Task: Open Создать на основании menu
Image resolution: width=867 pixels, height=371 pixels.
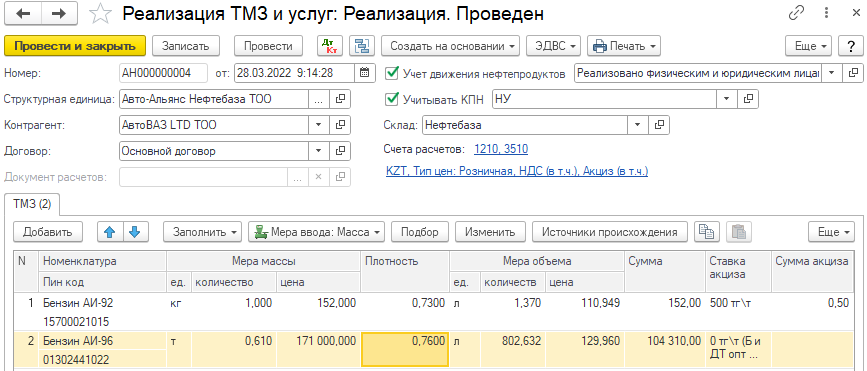Action: [451, 46]
